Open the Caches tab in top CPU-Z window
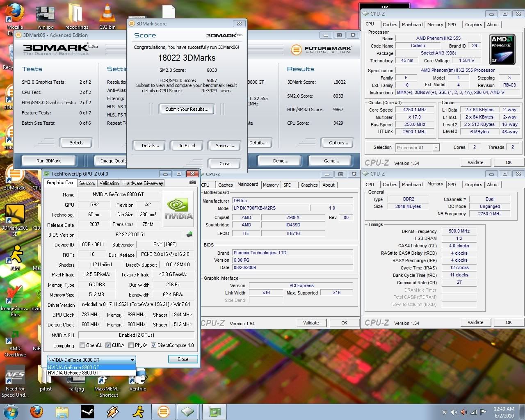Image resolution: width=525 pixels, height=420 pixels. (x=390, y=25)
